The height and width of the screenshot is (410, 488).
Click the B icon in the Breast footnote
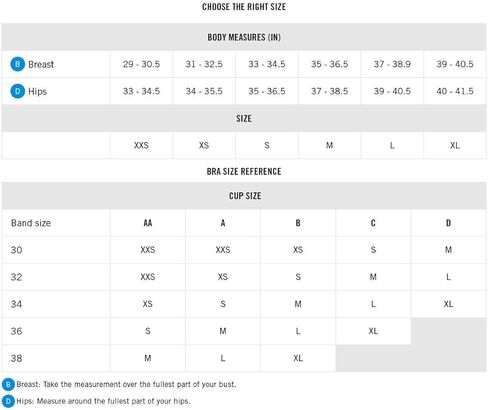(x=8, y=385)
